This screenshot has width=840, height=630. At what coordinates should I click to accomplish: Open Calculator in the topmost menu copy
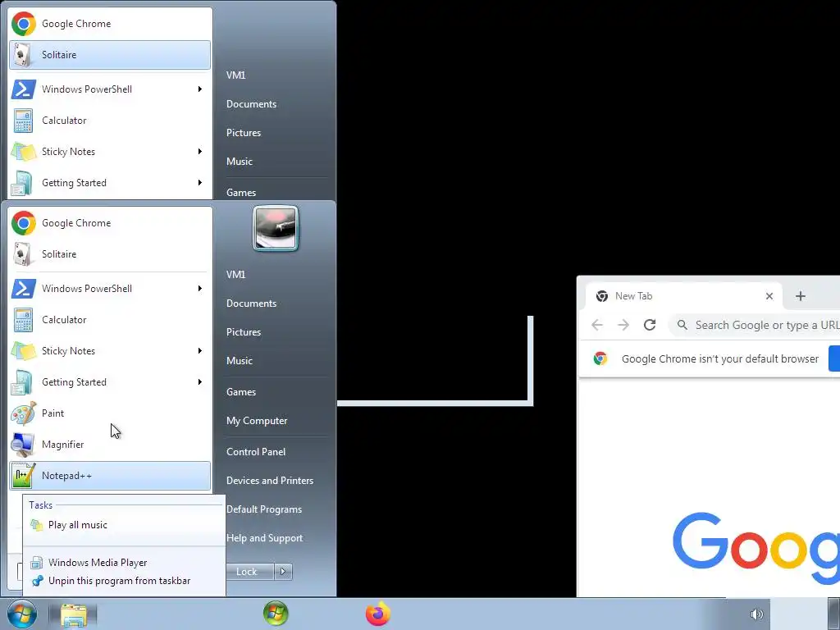(110, 121)
